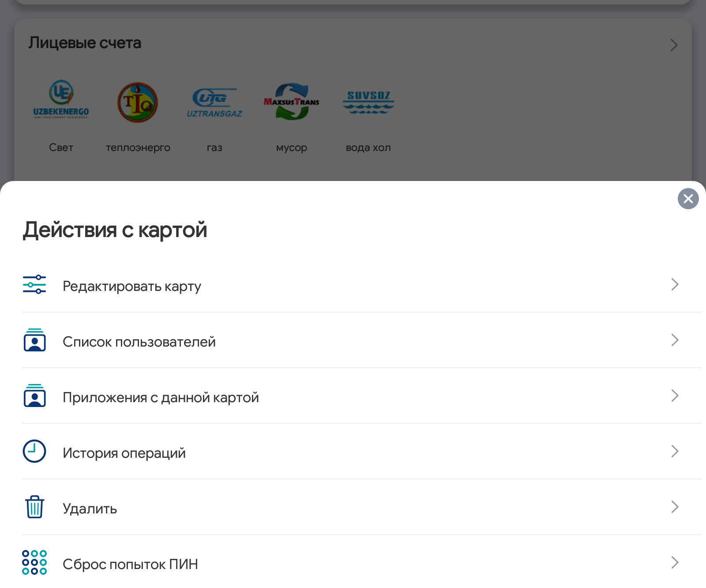Open the Suvsoz cold water account
The image size is (706, 588).
(x=368, y=102)
